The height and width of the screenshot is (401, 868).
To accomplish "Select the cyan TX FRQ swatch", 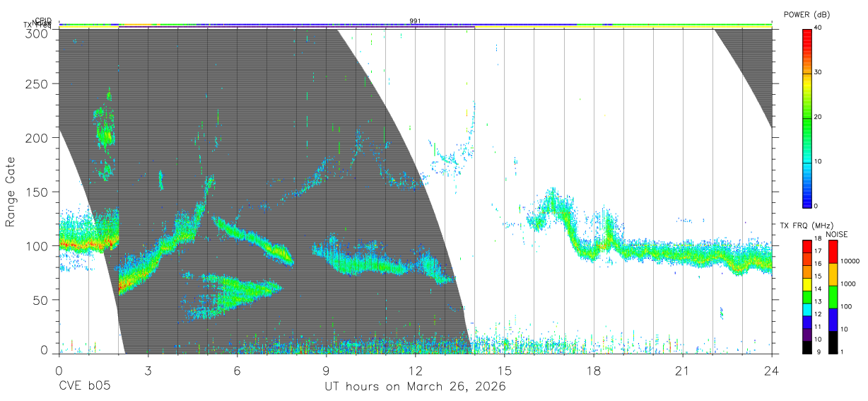I will coord(807,308).
